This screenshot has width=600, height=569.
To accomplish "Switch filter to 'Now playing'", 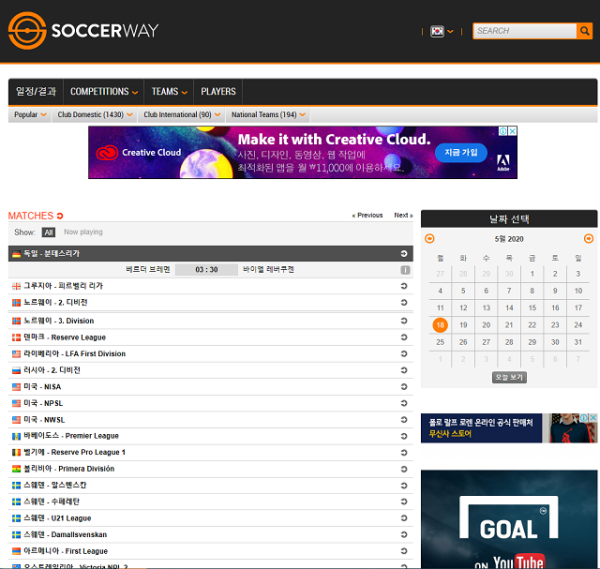I will click(83, 232).
